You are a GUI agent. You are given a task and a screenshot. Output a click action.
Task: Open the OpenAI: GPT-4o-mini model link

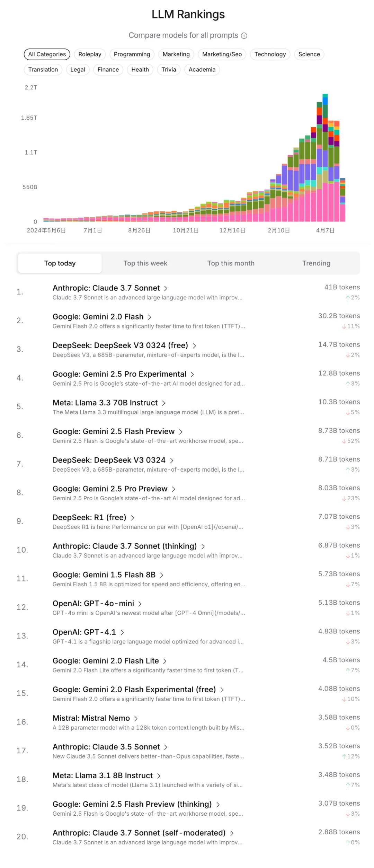pyautogui.click(x=93, y=604)
